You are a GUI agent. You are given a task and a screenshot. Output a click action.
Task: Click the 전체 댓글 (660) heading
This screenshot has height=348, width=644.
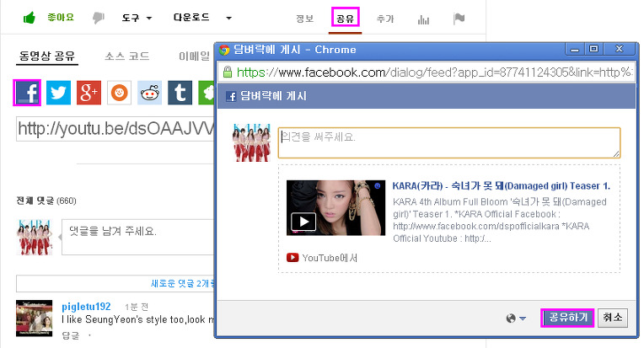pos(46,201)
